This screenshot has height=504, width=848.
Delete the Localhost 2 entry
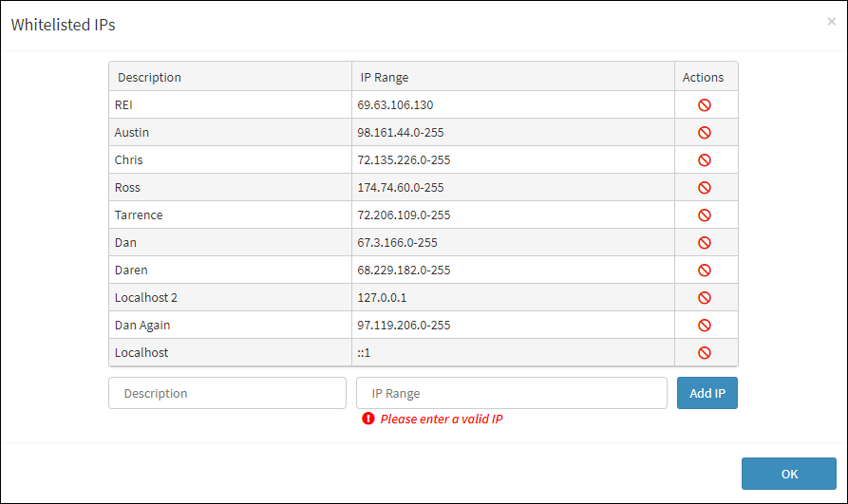tap(705, 298)
